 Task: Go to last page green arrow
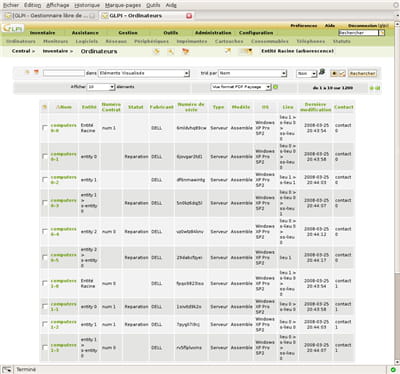pos(377,88)
